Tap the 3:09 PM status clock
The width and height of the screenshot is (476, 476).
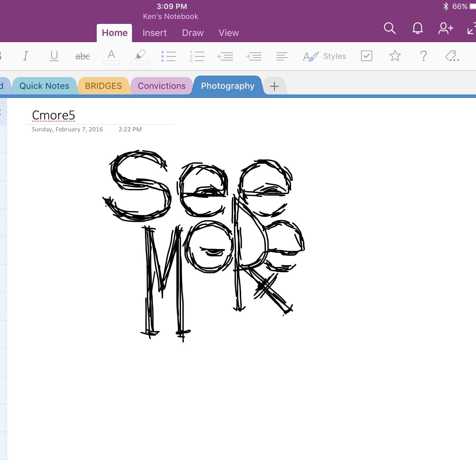tap(172, 6)
